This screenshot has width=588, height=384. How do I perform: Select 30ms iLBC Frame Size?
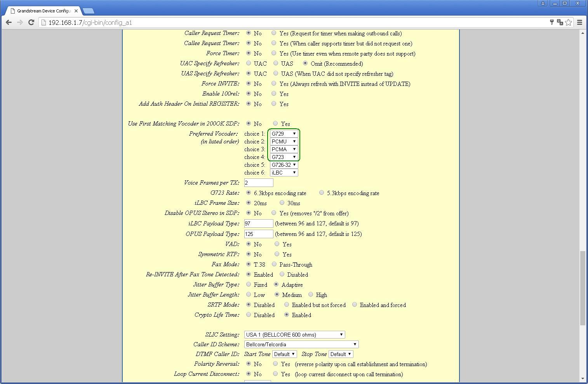(282, 203)
